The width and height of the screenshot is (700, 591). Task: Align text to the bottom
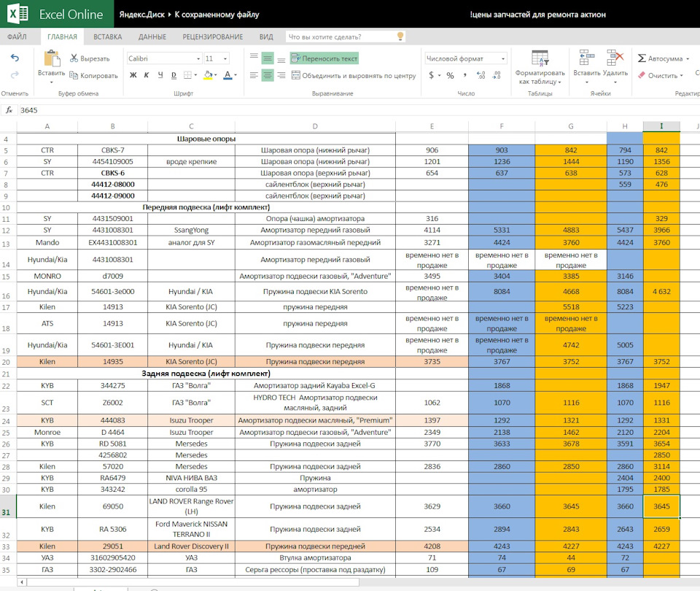tap(281, 59)
